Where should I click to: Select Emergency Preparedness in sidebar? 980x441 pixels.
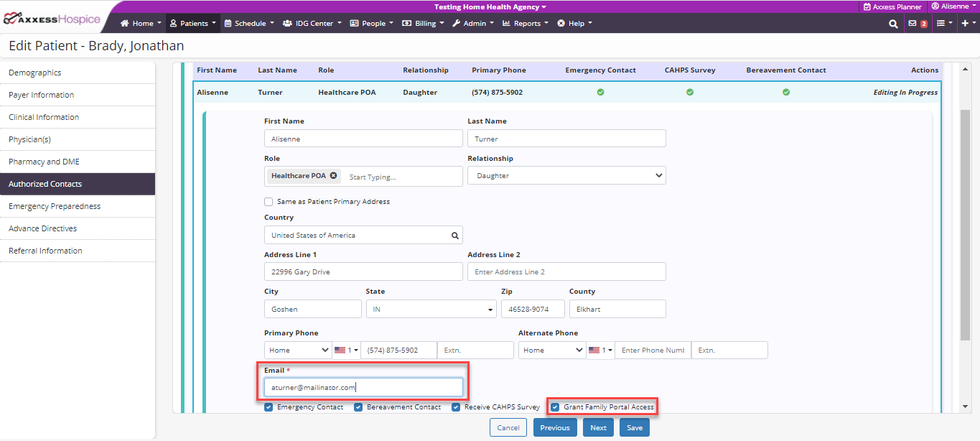tap(55, 206)
